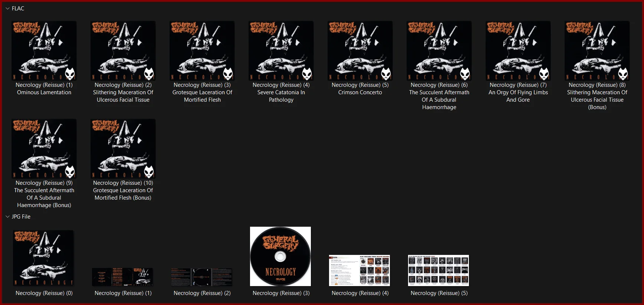Select FLAC icon for Necrology (Reissue) (2) track

[123, 51]
